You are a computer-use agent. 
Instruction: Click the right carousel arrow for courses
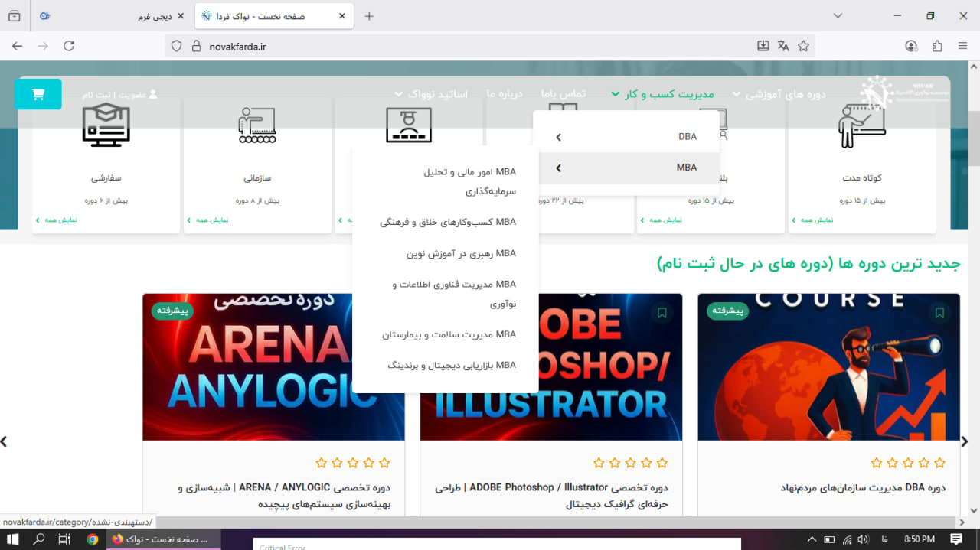click(964, 441)
